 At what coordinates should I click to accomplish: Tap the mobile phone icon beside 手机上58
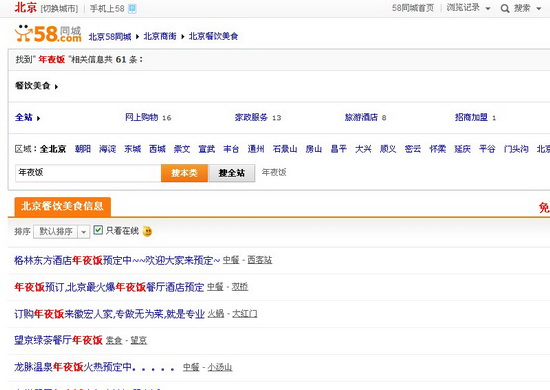pyautogui.click(x=132, y=9)
